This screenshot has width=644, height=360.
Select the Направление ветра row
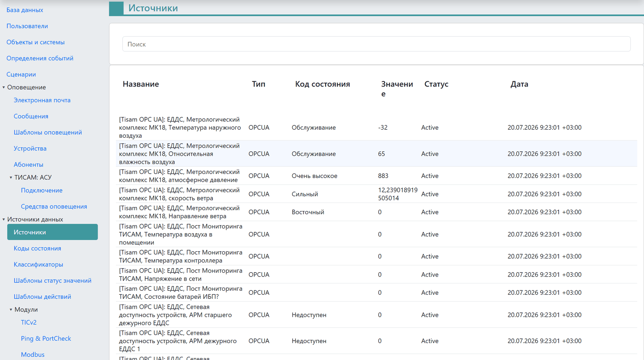click(376, 212)
